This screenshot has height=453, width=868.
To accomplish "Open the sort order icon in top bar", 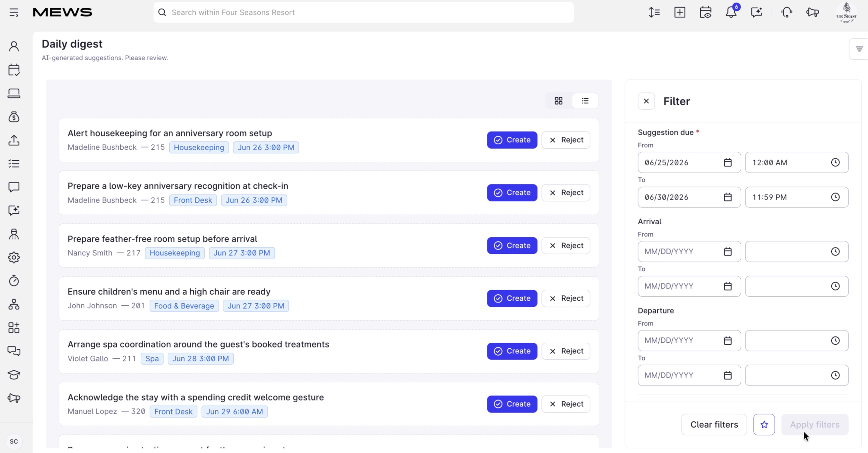I will click(654, 12).
